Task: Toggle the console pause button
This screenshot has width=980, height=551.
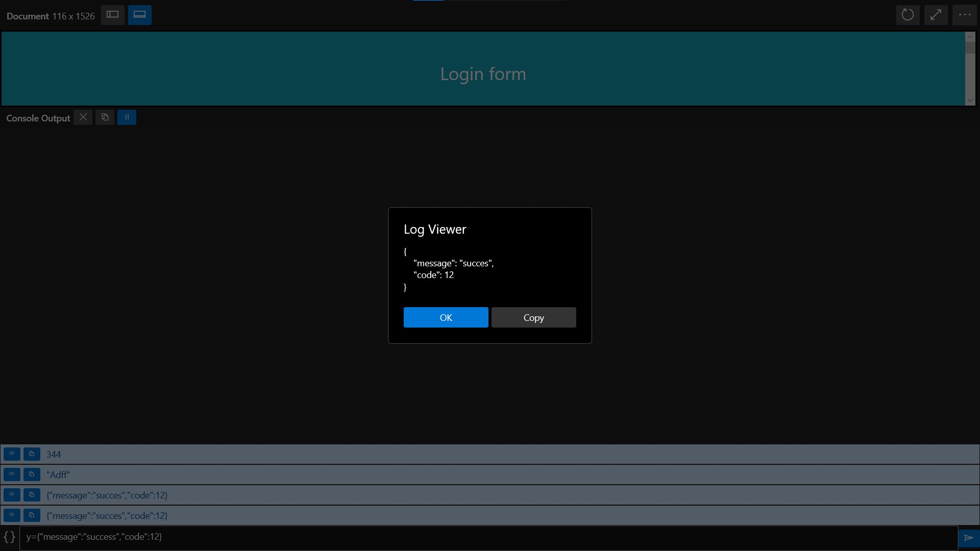Action: click(x=127, y=117)
